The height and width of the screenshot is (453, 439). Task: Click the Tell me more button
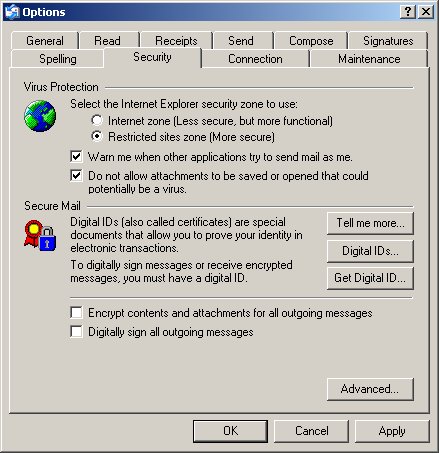coord(370,223)
